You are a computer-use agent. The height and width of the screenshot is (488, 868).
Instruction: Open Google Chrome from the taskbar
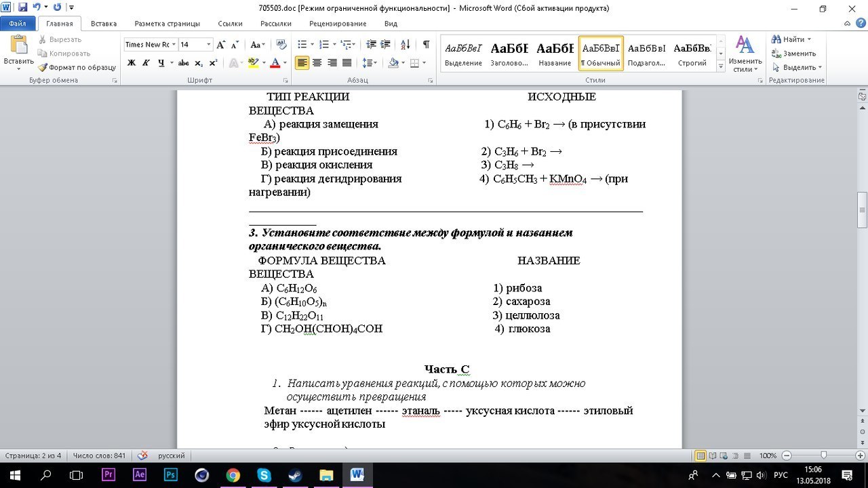point(233,475)
